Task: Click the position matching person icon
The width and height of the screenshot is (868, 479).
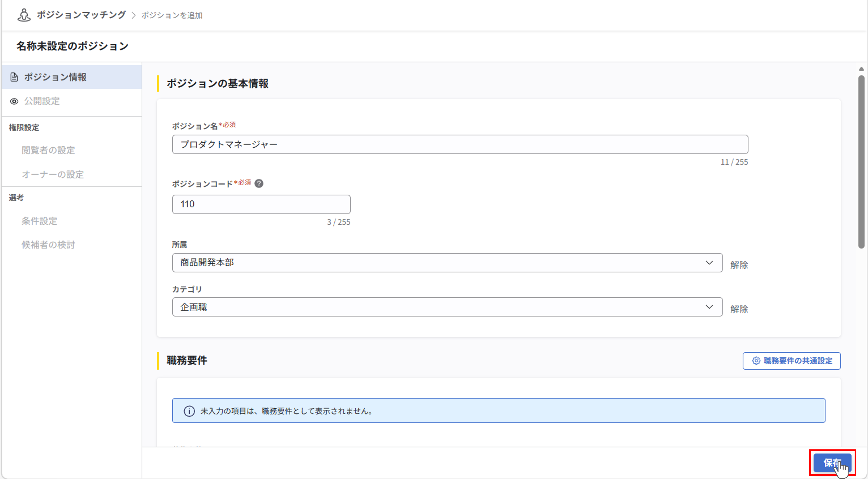Action: (x=24, y=15)
